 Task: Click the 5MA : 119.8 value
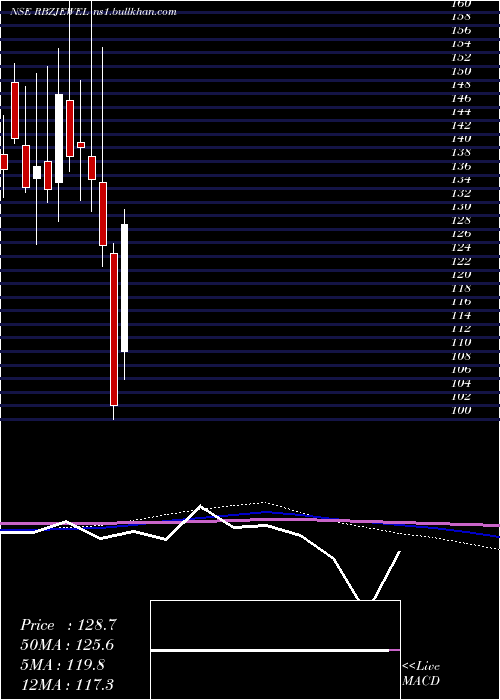62,665
